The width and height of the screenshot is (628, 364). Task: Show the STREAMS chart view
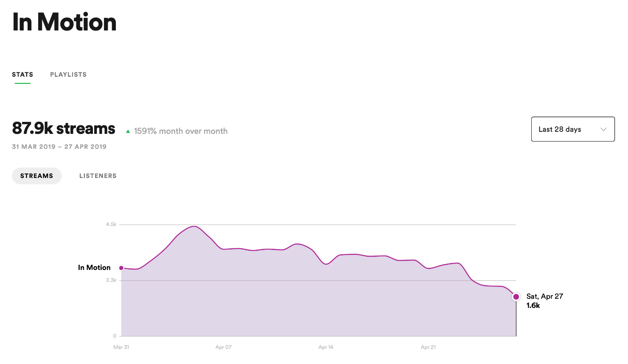coord(36,176)
